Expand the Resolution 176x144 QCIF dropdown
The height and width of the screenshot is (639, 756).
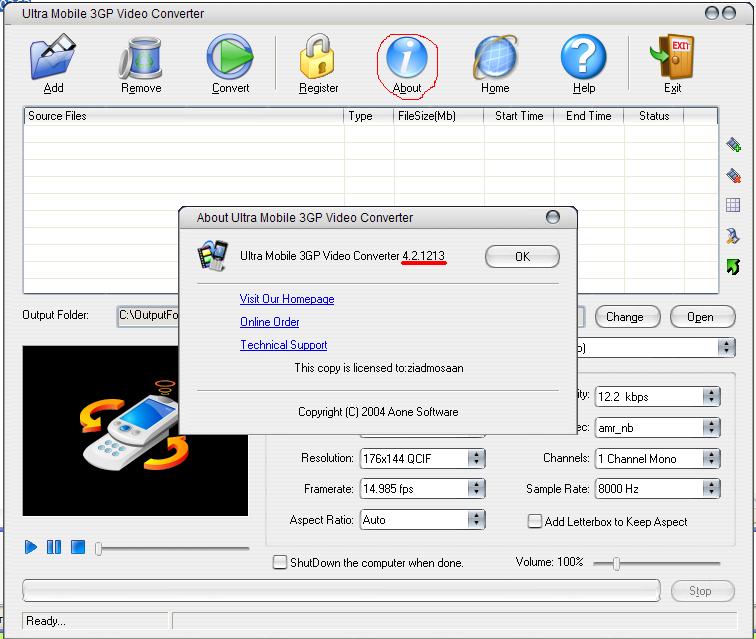pyautogui.click(x=476, y=459)
